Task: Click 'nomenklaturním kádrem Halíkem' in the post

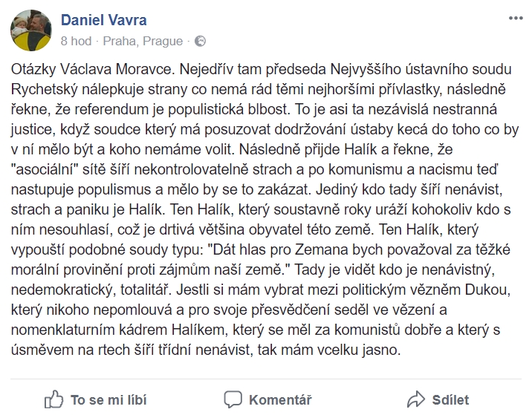Action: [120, 330]
